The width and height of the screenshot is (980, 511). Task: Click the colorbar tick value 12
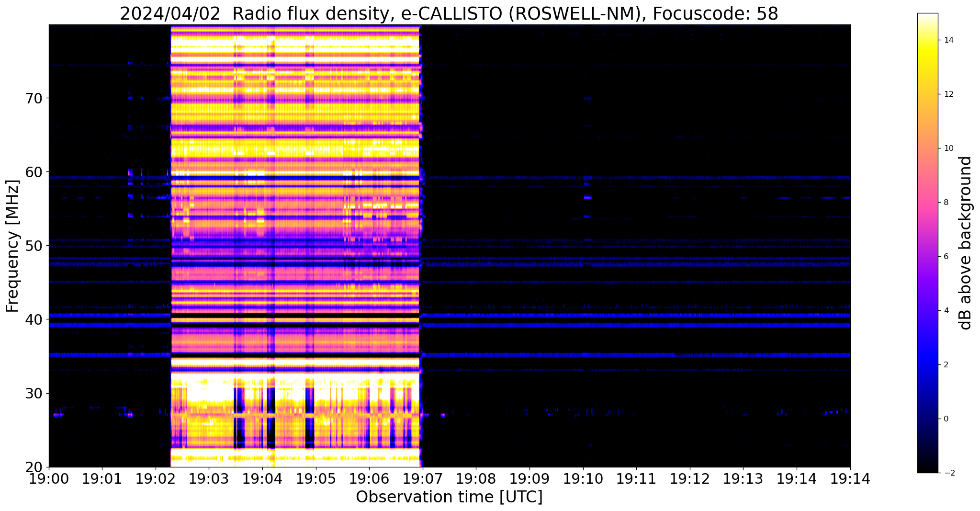click(x=948, y=94)
